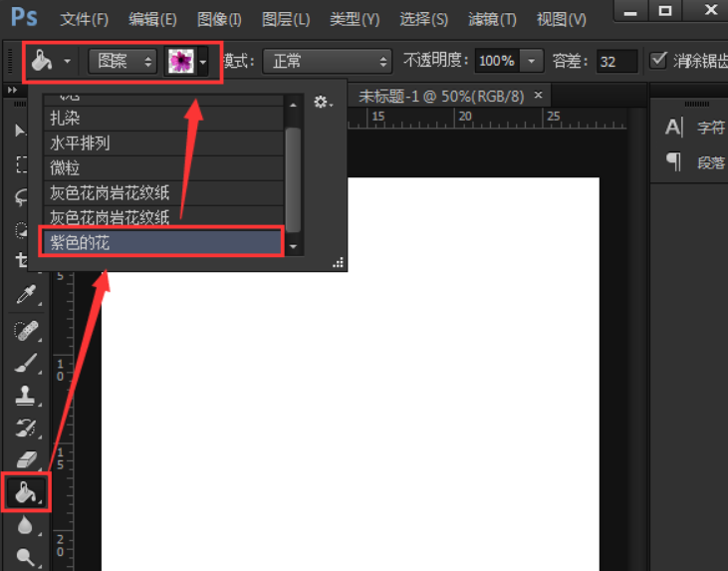Switch to the 未标题-1 document tab

[x=441, y=97]
